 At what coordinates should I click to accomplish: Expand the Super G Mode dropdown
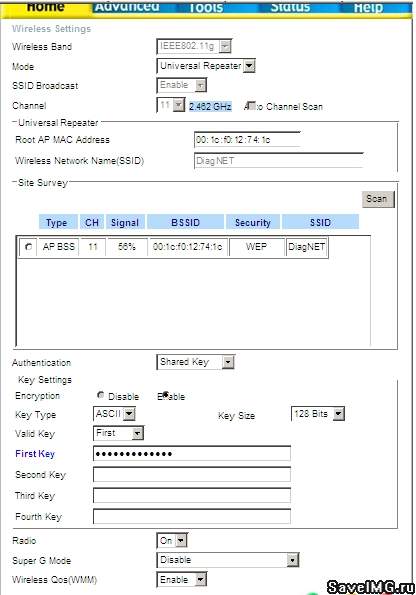click(228, 560)
